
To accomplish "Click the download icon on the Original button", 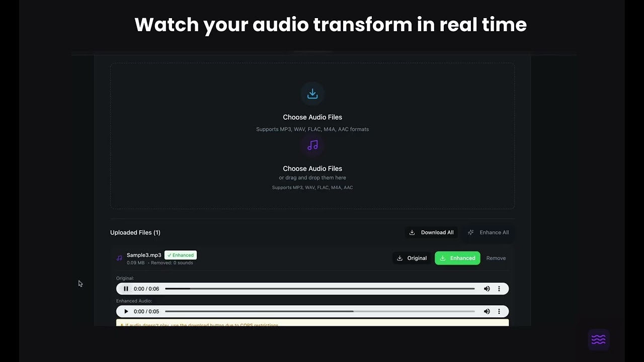I will click(x=400, y=258).
